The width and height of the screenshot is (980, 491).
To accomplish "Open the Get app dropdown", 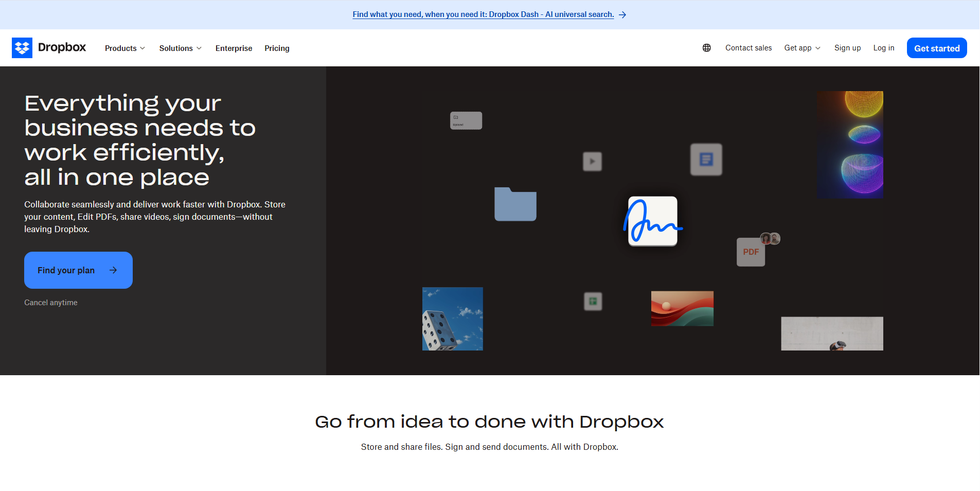I will 802,48.
